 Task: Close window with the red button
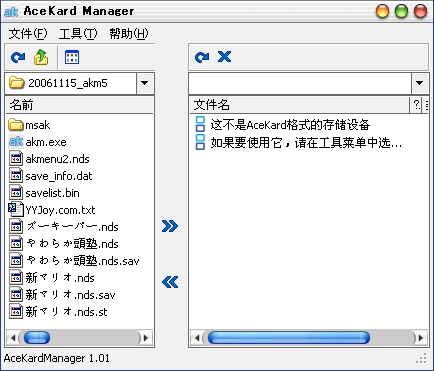click(x=420, y=11)
